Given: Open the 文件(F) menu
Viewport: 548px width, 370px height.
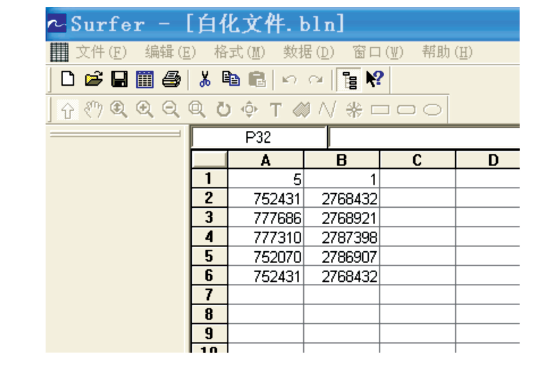Looking at the screenshot, I should pos(101,52).
